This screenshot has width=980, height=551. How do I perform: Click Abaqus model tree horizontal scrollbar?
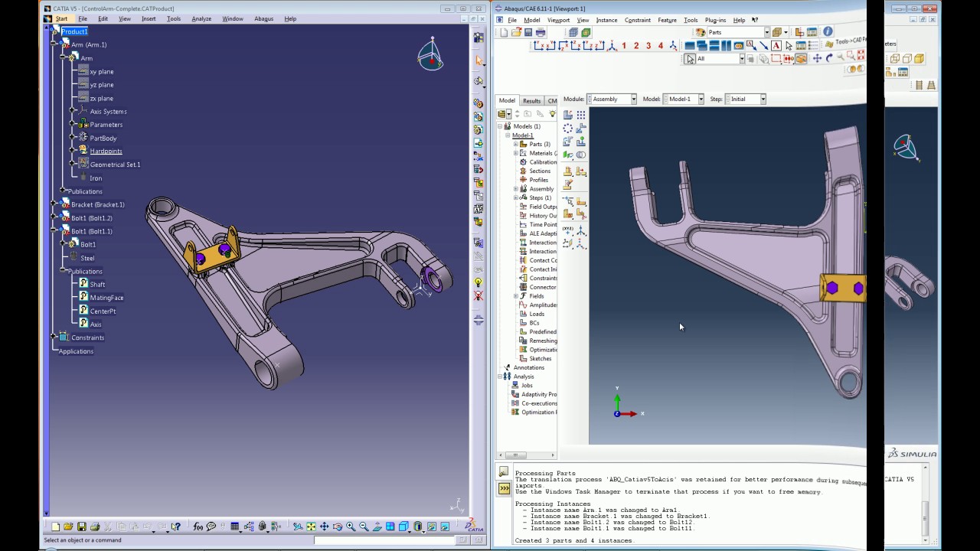(528, 455)
